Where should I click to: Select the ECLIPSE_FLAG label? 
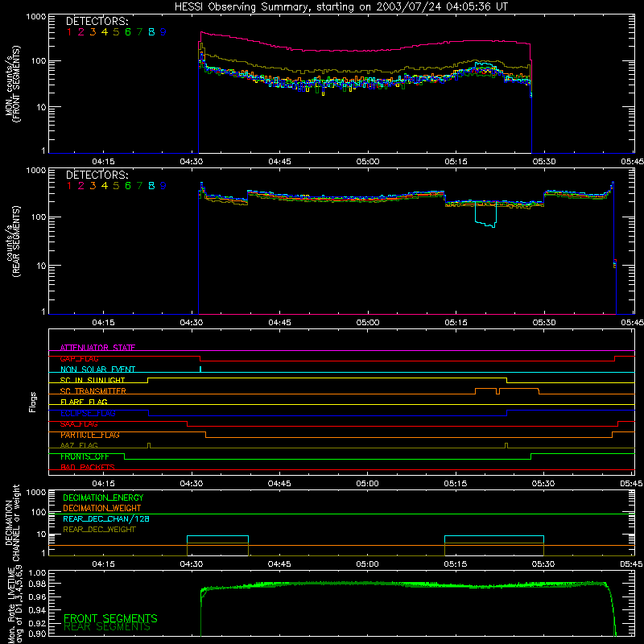point(88,413)
